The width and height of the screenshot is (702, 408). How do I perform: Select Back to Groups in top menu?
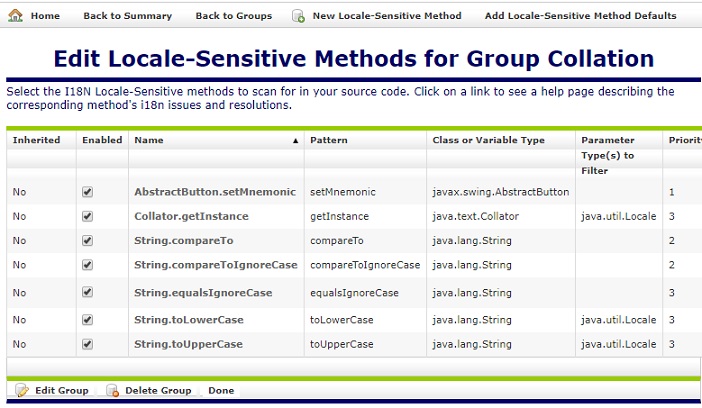pyautogui.click(x=233, y=16)
